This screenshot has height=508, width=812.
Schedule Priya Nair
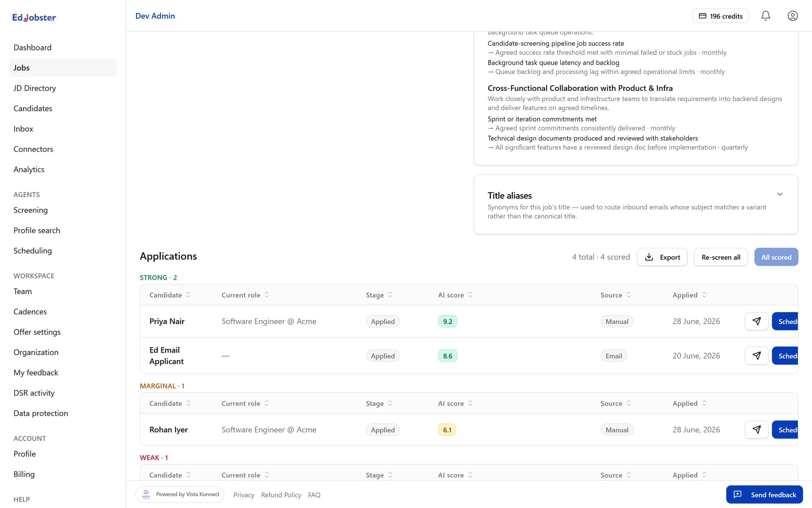click(x=785, y=321)
